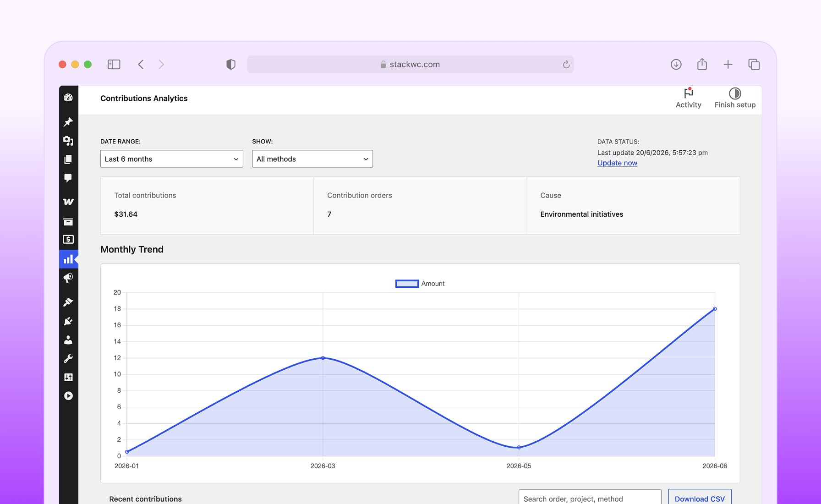Open the Marketing megaphone icon in sidebar
The width and height of the screenshot is (821, 504).
pyautogui.click(x=68, y=278)
